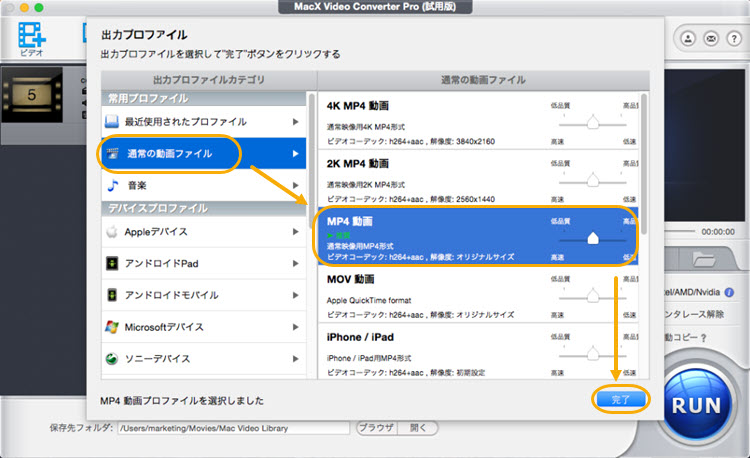This screenshot has height=458, width=750.
Task: Click the film reel video thumbnail
Action: point(32,94)
